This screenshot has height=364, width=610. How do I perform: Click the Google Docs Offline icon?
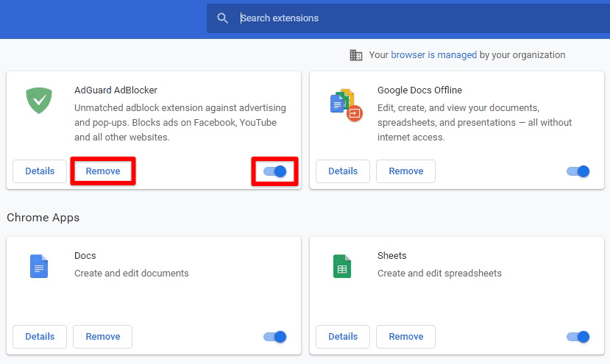tap(346, 105)
